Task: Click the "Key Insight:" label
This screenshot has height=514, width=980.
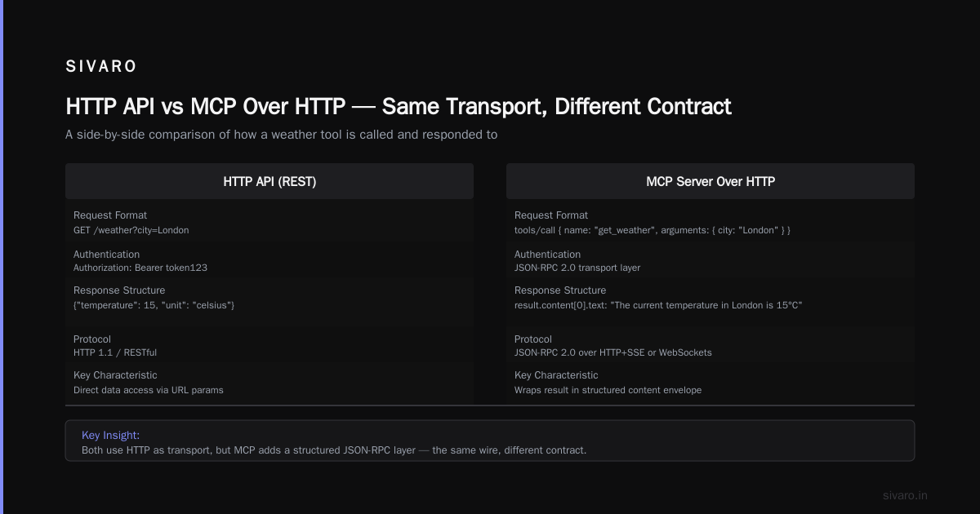Action: point(110,436)
